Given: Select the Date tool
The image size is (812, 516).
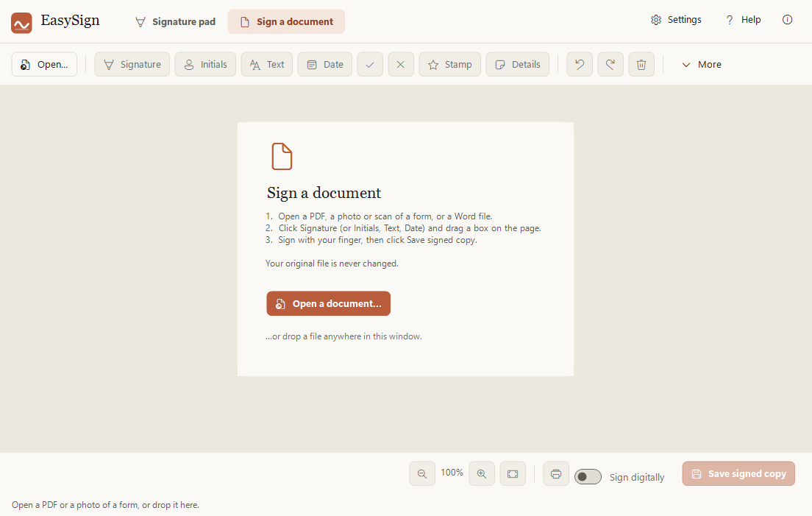Looking at the screenshot, I should point(324,64).
